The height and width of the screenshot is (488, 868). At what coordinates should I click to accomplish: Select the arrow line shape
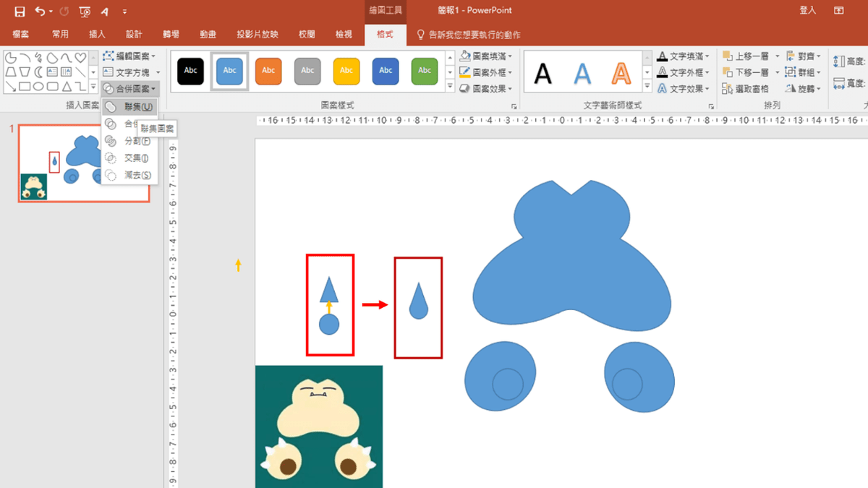tap(12, 87)
